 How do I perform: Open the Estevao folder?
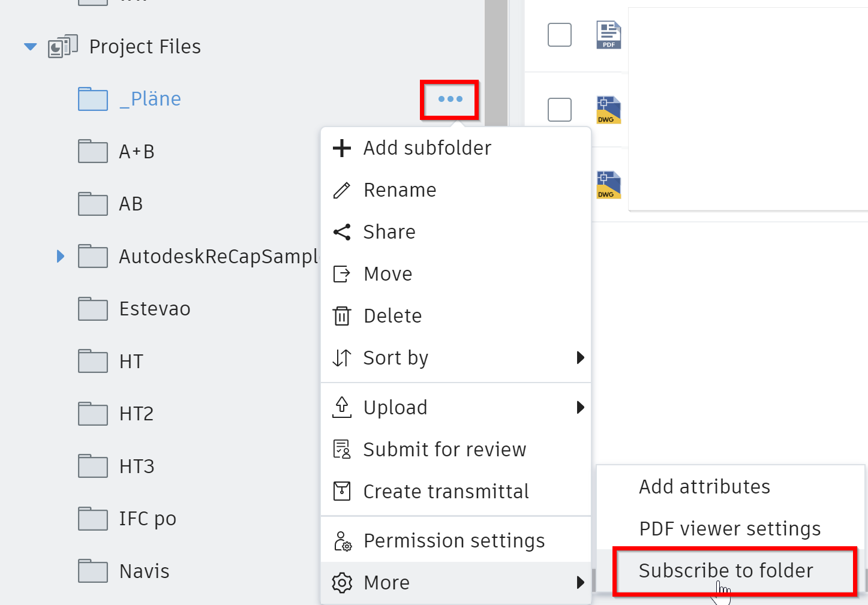tap(154, 309)
